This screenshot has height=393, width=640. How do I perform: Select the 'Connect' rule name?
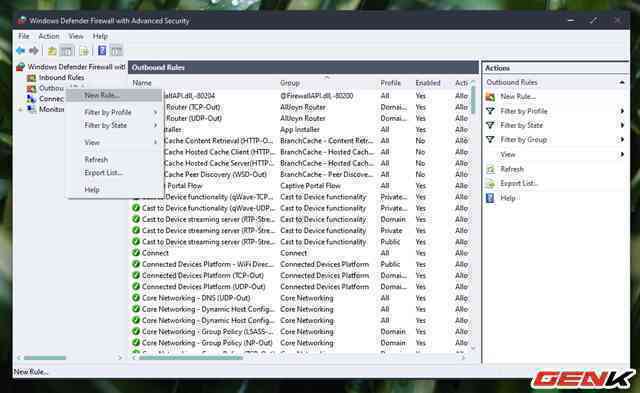coord(155,253)
